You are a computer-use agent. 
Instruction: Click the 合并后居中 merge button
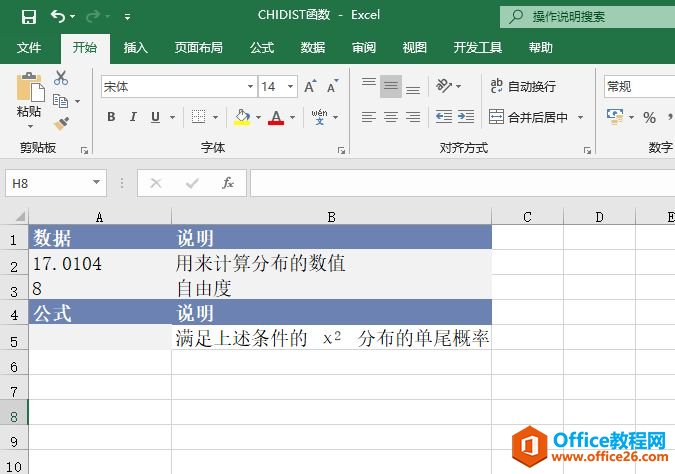point(528,117)
